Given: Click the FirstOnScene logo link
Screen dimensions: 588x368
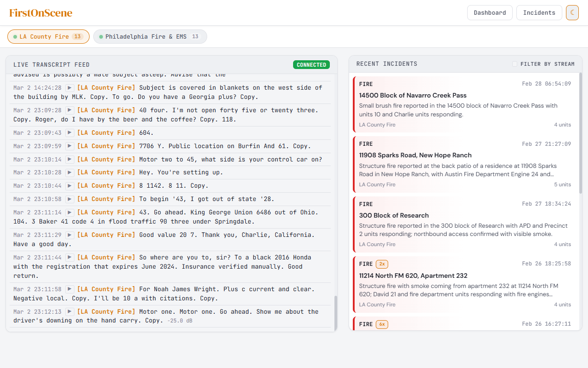Looking at the screenshot, I should (x=41, y=12).
